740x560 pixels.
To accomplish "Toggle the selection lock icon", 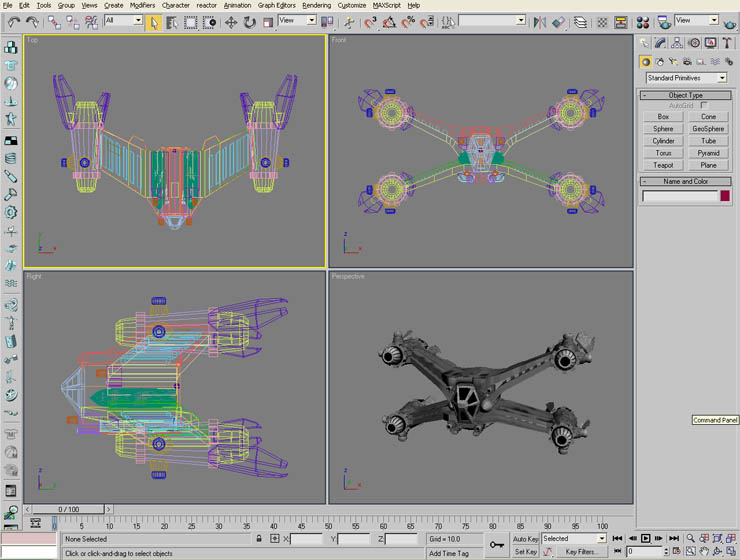I will (x=260, y=539).
